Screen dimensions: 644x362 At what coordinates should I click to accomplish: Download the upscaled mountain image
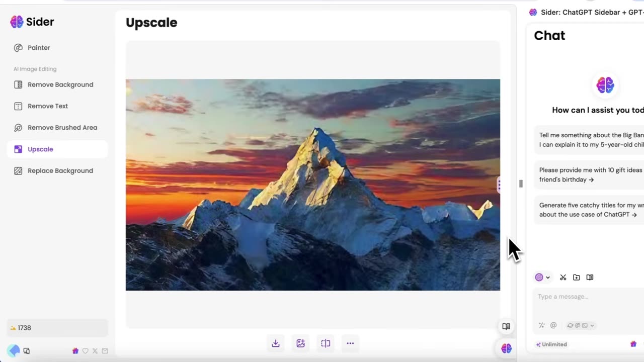tap(276, 343)
